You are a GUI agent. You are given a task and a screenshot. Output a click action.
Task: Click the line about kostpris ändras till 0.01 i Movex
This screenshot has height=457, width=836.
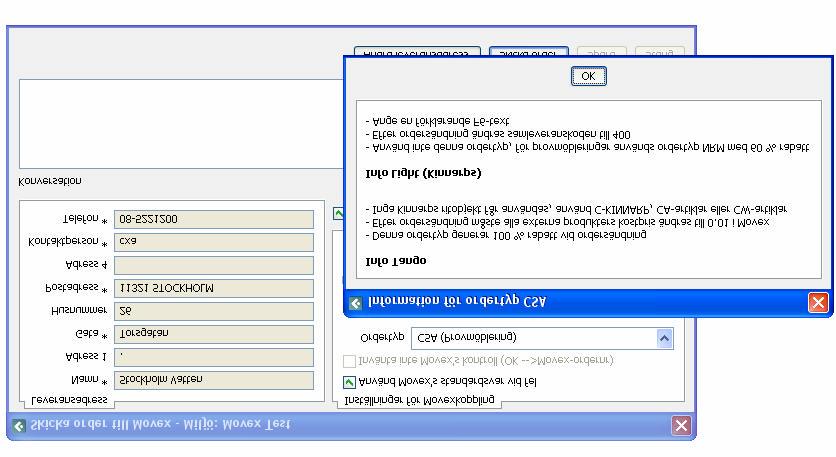tap(567, 222)
